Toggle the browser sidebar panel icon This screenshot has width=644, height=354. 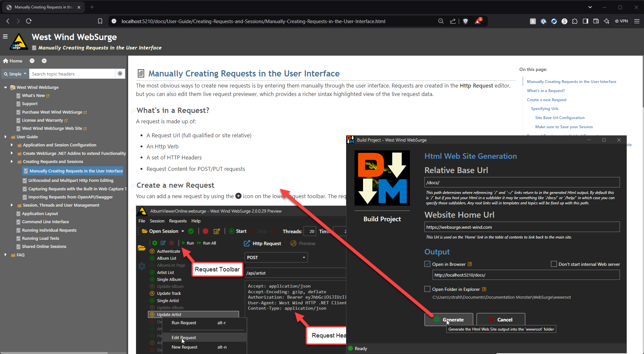click(x=585, y=21)
